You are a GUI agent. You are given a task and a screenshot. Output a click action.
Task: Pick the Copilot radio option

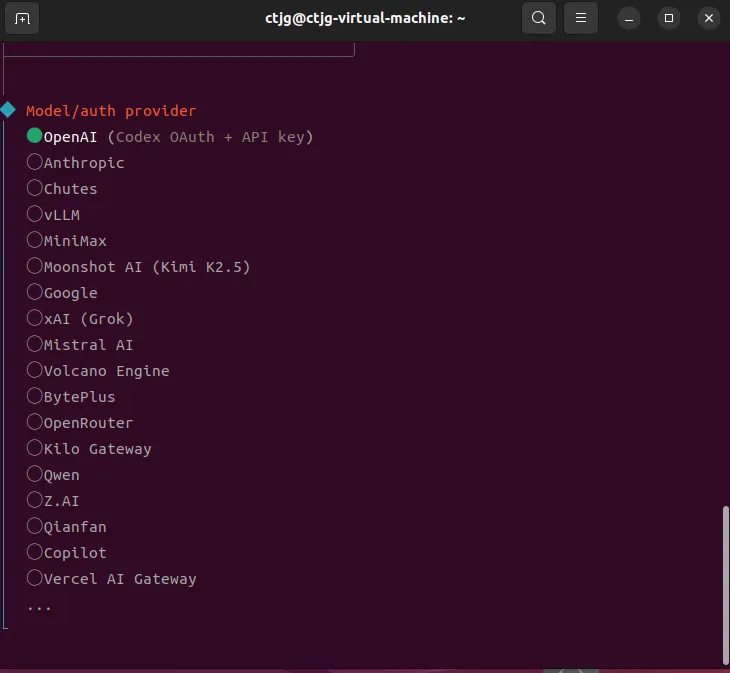pyautogui.click(x=34, y=552)
